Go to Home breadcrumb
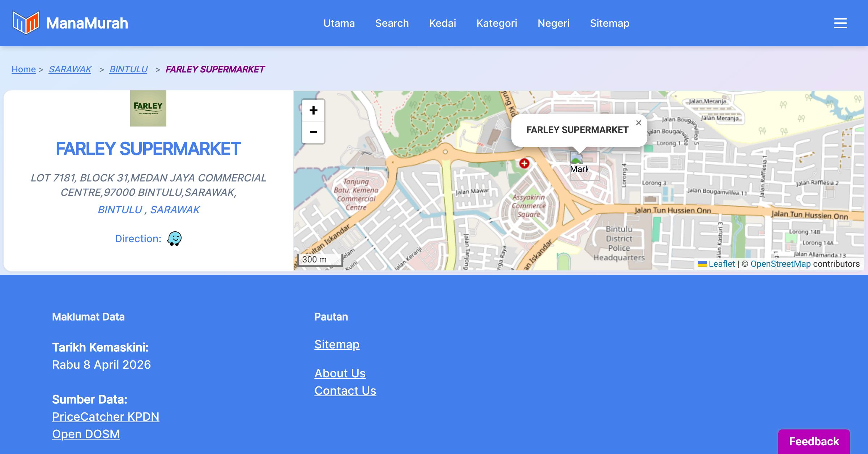Image resolution: width=868 pixels, height=454 pixels. coord(24,69)
